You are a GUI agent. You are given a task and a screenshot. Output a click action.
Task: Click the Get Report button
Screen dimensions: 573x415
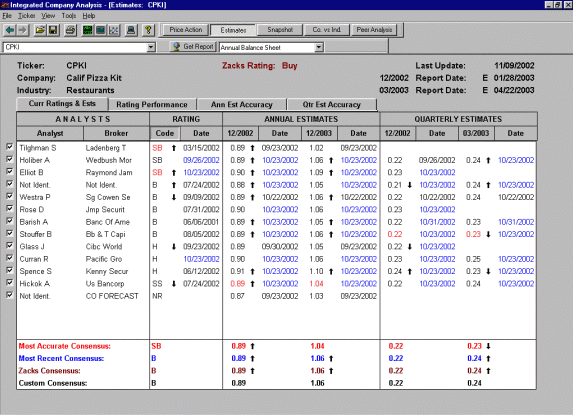coord(193,47)
